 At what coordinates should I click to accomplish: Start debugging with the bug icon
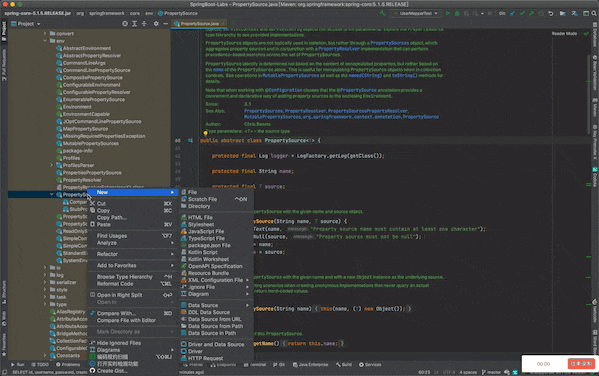tap(457, 13)
